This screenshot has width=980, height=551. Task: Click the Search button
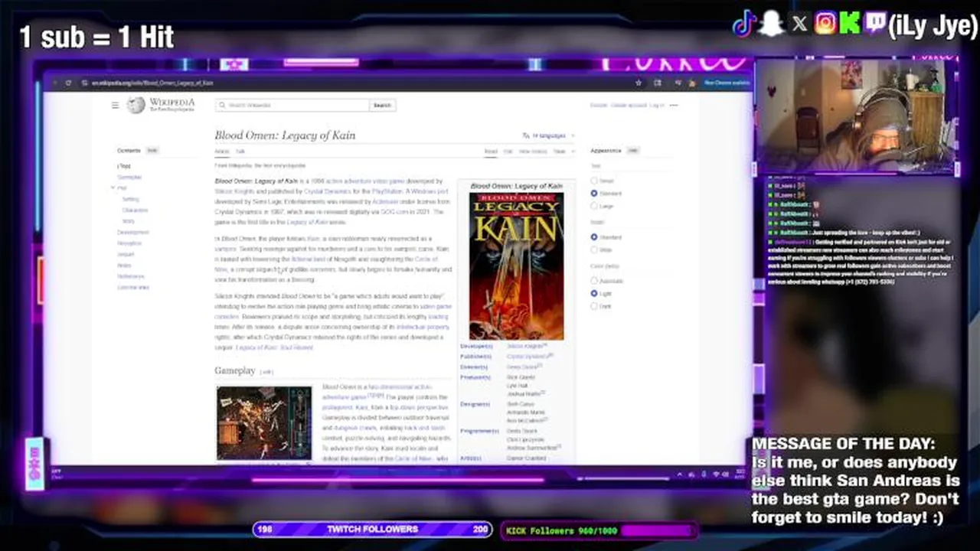tap(382, 105)
